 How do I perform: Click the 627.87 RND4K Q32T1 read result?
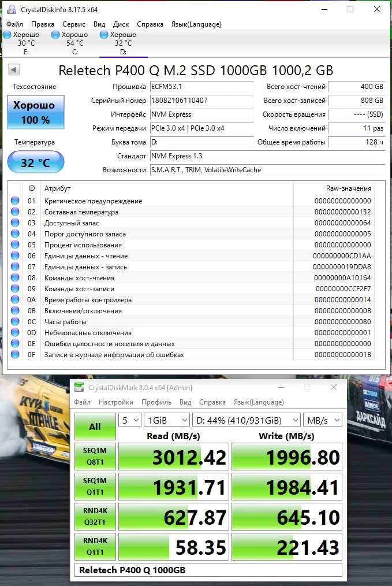(x=174, y=517)
